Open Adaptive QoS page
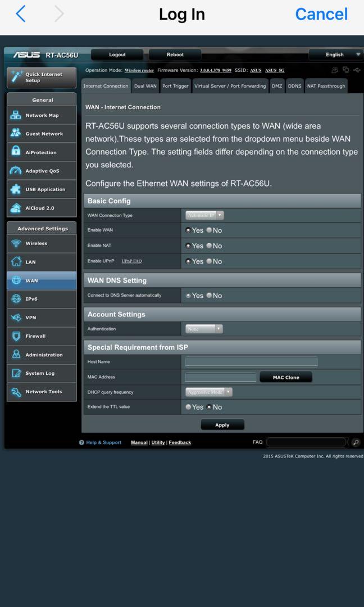 click(x=42, y=171)
